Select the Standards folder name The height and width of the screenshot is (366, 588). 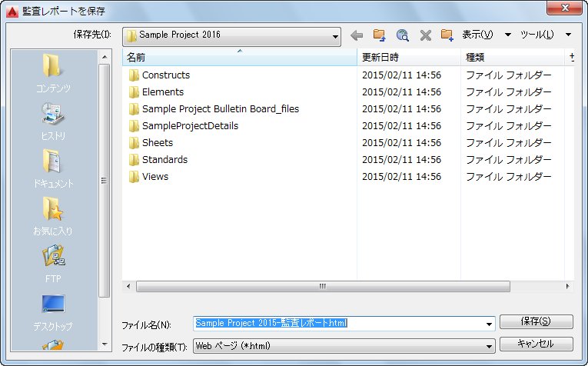pyautogui.click(x=164, y=160)
